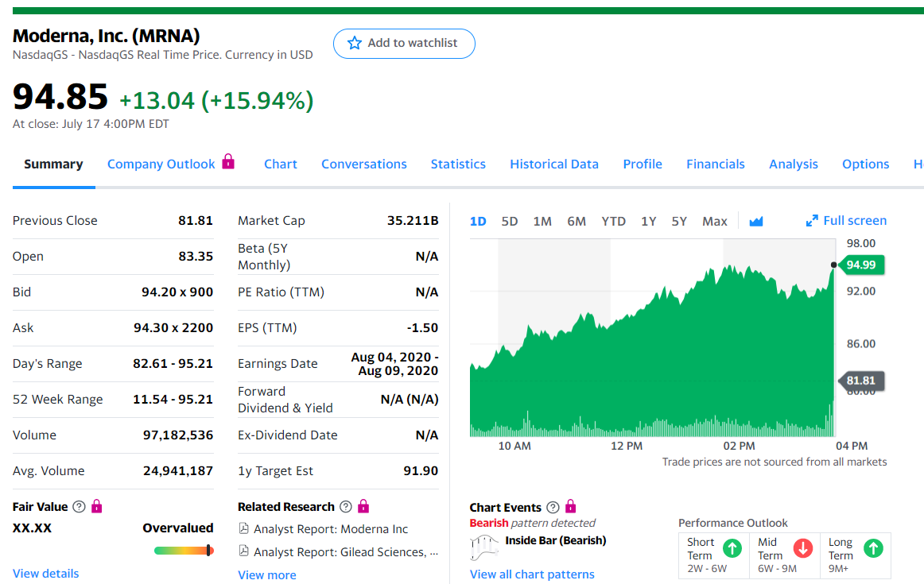Click the green intraday price chart area
This screenshot has width=924, height=584.
click(x=652, y=350)
